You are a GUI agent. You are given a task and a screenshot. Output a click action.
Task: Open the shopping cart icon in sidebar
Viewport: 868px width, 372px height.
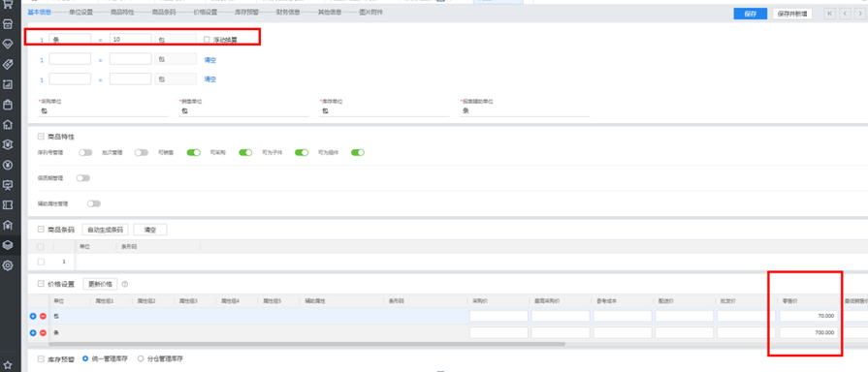8,5
